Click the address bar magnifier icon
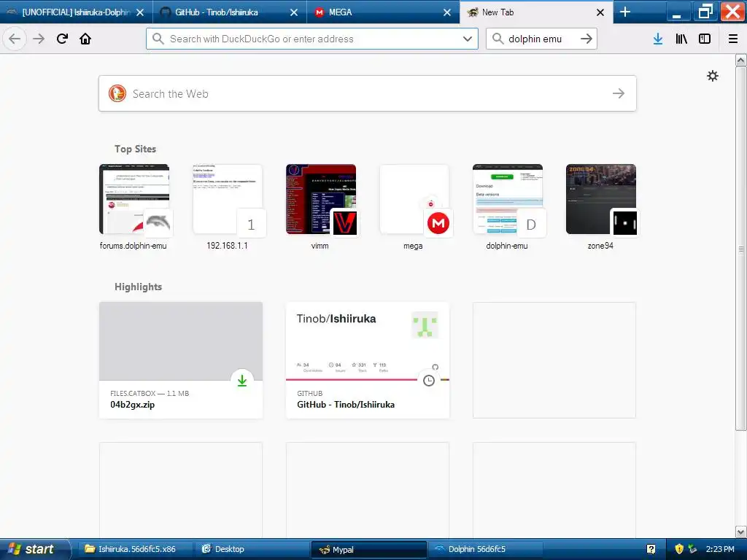Viewport: 747px width, 560px height. coord(158,39)
